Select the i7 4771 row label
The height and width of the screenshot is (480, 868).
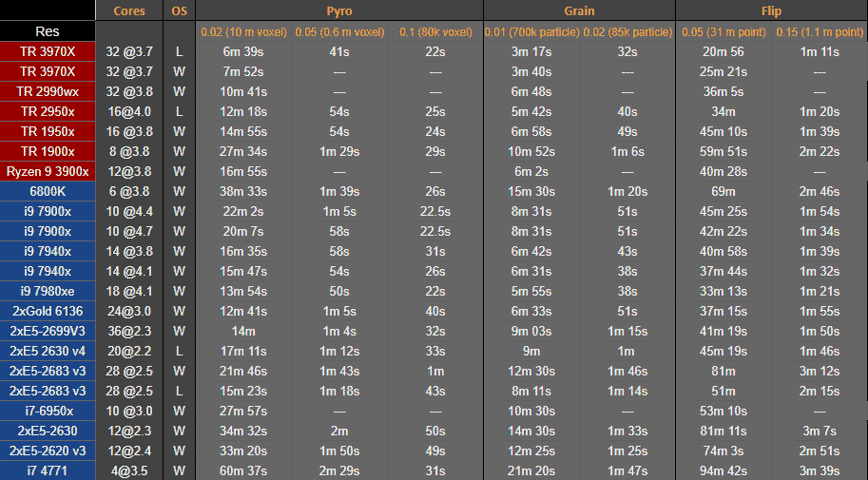coord(48,470)
